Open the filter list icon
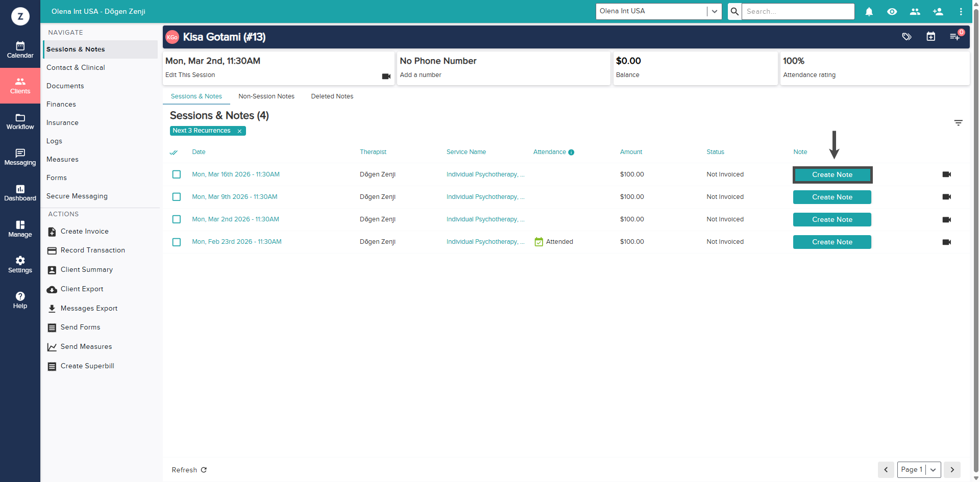The height and width of the screenshot is (482, 980). [x=958, y=123]
